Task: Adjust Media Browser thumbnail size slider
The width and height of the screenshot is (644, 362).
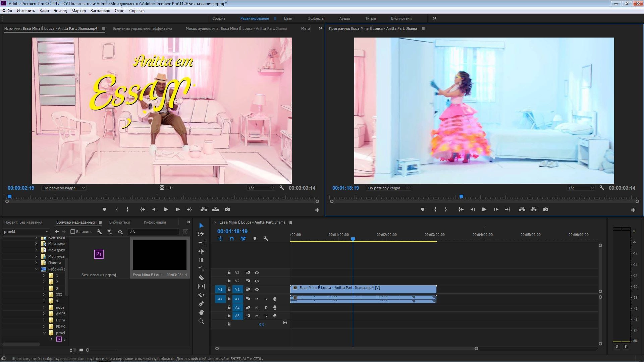Action: [x=88, y=350]
